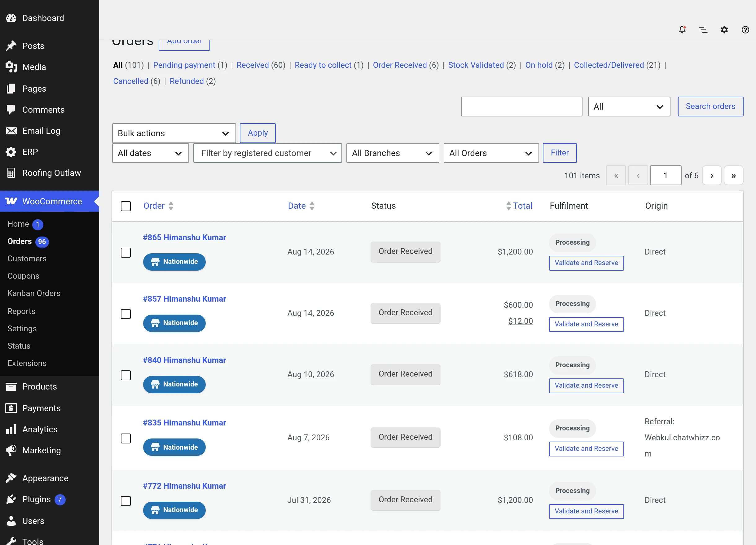Viewport: 756px width, 545px height.
Task: Open the Dashboard icon in sidebar
Action: (11, 18)
